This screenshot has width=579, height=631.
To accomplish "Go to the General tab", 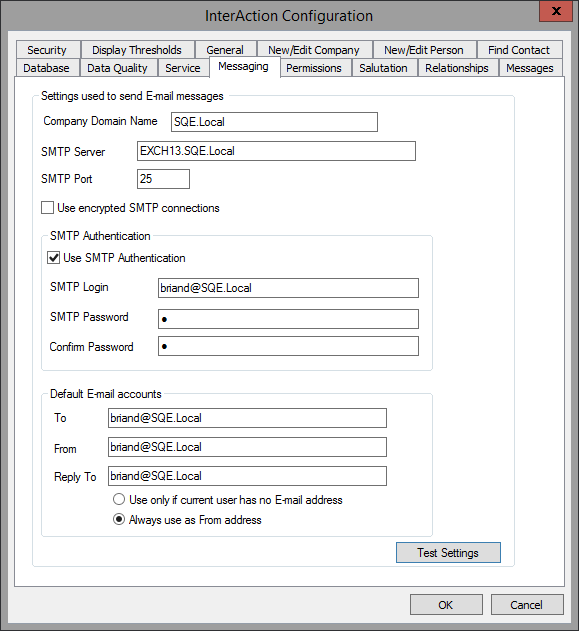I will click(225, 50).
